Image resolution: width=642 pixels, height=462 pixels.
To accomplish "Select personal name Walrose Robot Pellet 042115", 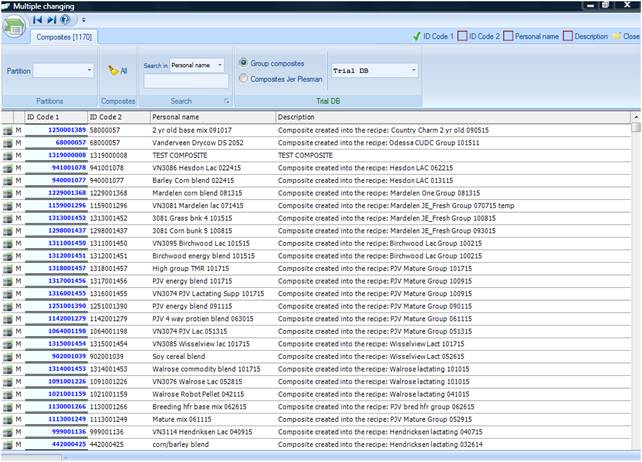I will (198, 394).
